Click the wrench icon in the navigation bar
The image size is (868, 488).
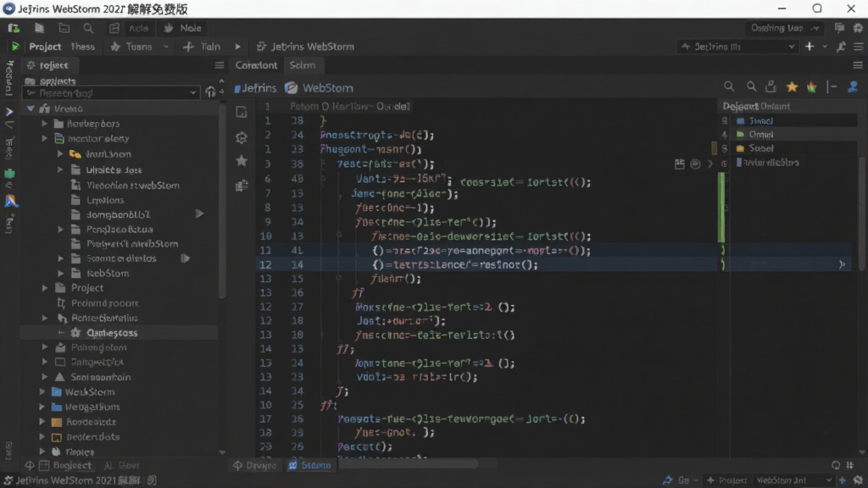coord(841,47)
